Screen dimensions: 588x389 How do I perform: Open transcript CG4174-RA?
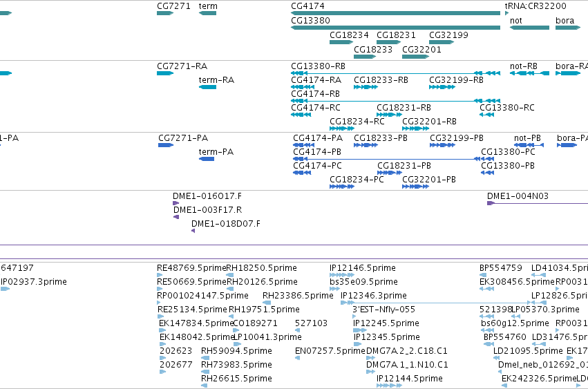(x=316, y=80)
